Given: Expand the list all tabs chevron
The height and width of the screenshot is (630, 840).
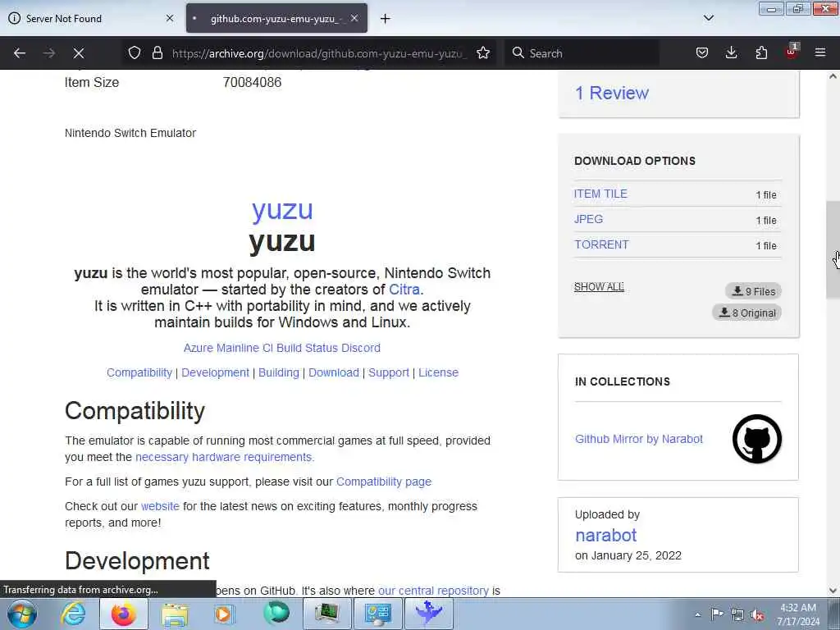Looking at the screenshot, I should pyautogui.click(x=708, y=18).
